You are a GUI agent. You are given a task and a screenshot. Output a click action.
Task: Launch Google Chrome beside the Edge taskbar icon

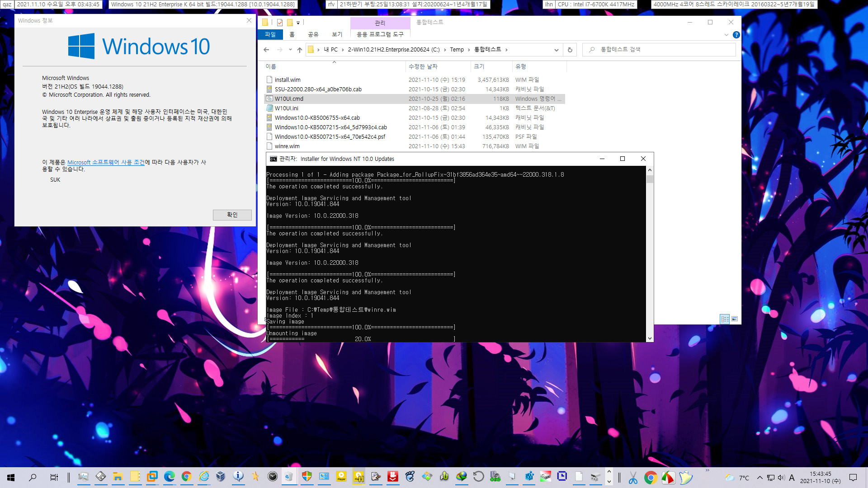[186, 477]
